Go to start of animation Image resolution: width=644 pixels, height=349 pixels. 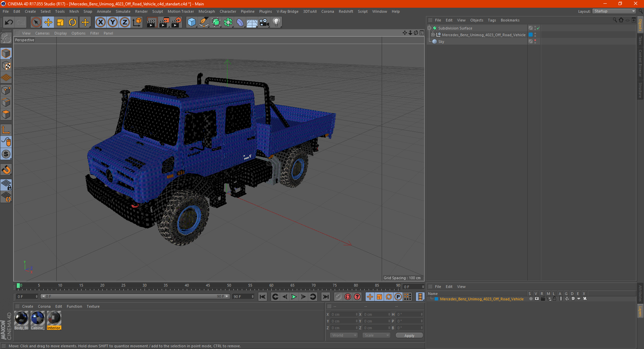[263, 297]
